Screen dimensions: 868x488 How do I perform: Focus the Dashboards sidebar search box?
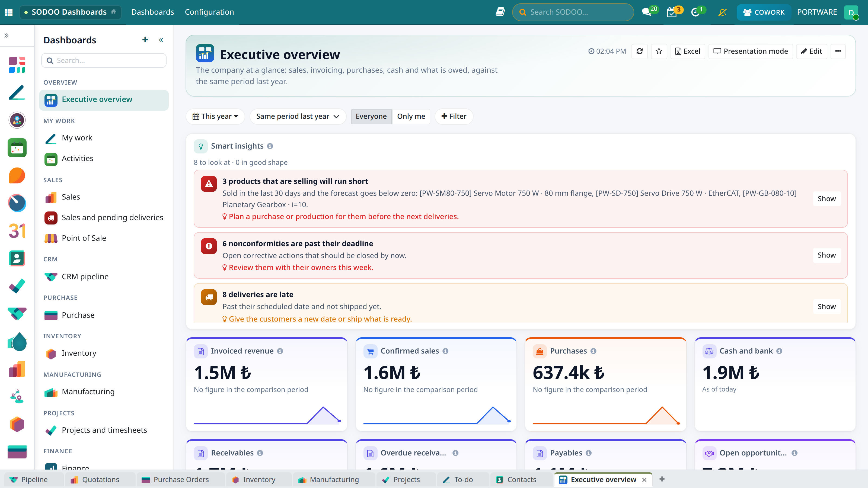104,60
